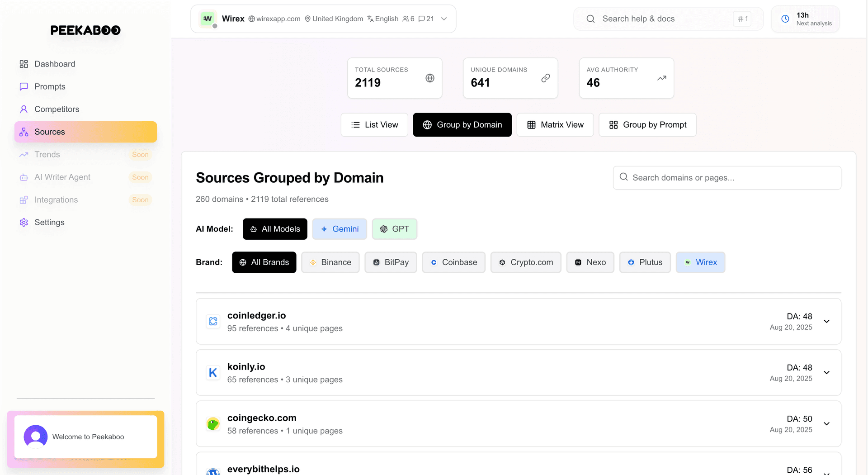Click the koinly.io favicon

coord(213,372)
